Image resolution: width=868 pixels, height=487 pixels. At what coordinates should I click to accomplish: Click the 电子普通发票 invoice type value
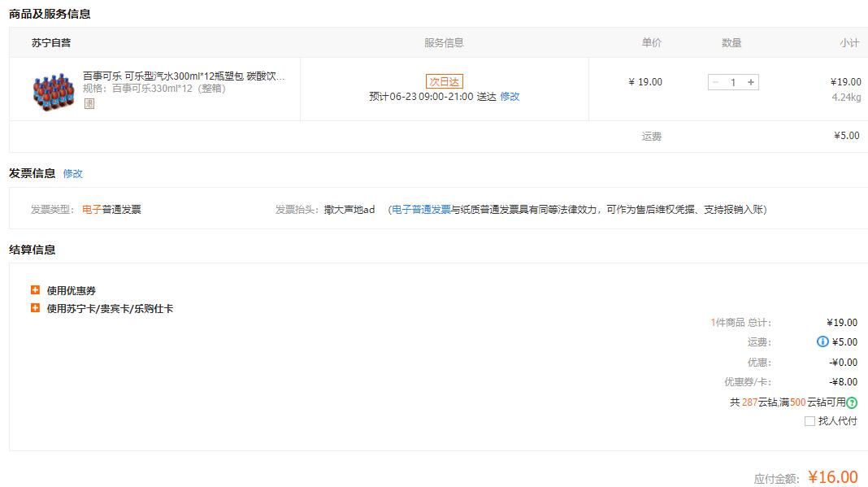pos(112,210)
